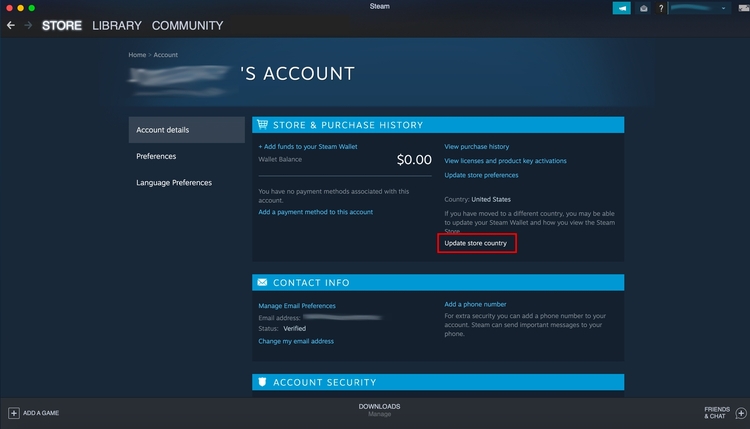The image size is (750, 429).
Task: Click Update store preferences link
Action: point(481,175)
